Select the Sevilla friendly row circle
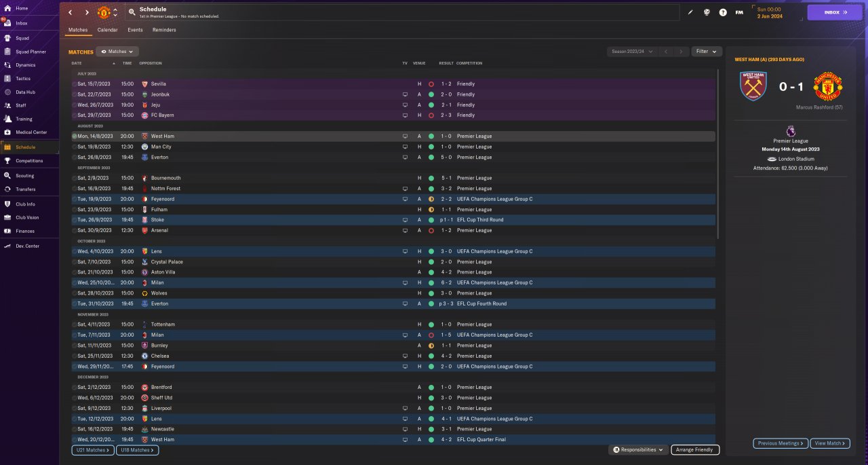The image size is (868, 465). (x=75, y=84)
